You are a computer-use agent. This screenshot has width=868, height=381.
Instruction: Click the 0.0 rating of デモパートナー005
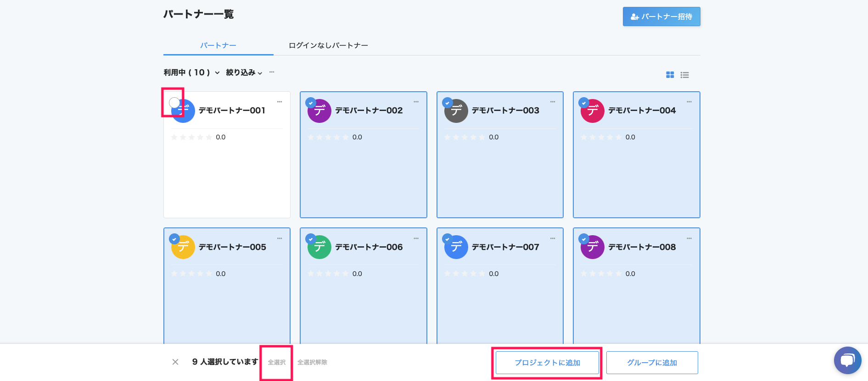click(x=221, y=274)
